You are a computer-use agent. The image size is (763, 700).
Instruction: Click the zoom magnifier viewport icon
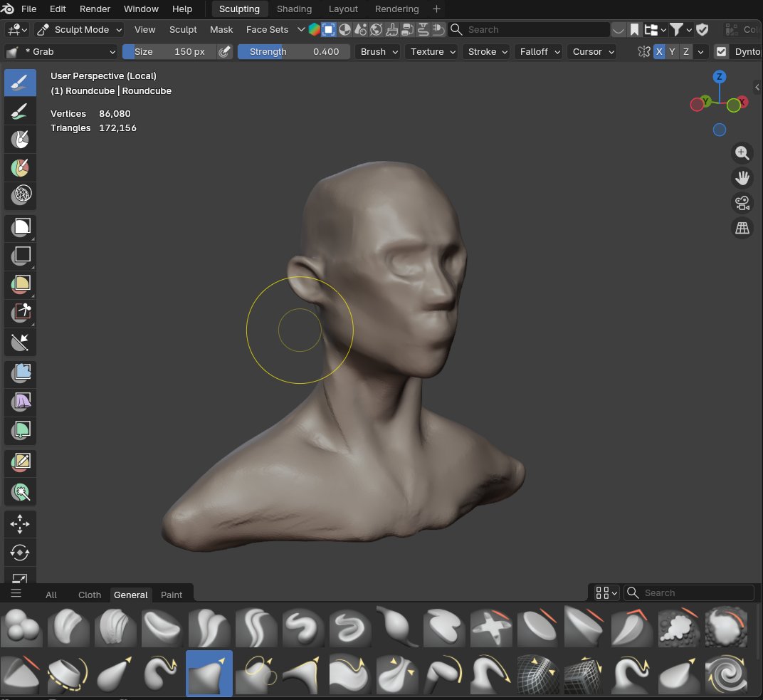tap(742, 153)
